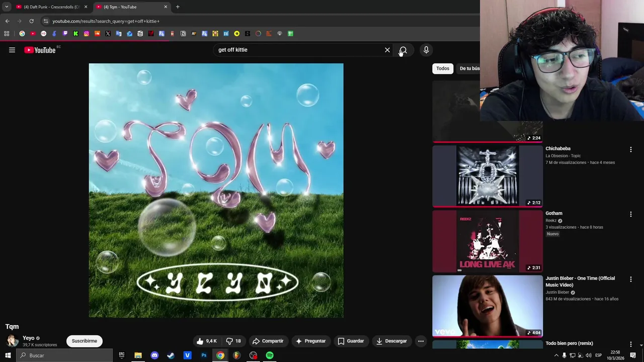Select the De tu búsqueda chip

(469, 68)
